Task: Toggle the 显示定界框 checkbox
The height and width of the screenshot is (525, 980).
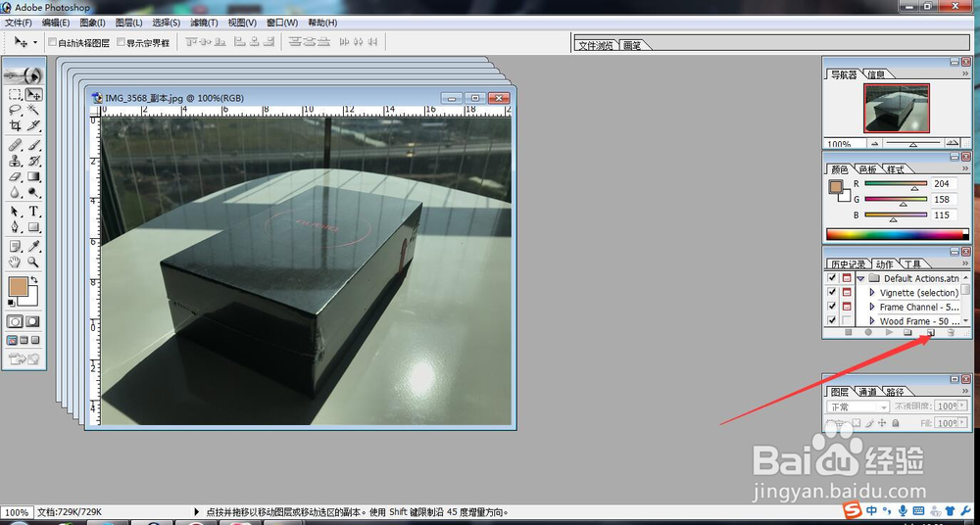Action: pyautogui.click(x=122, y=42)
